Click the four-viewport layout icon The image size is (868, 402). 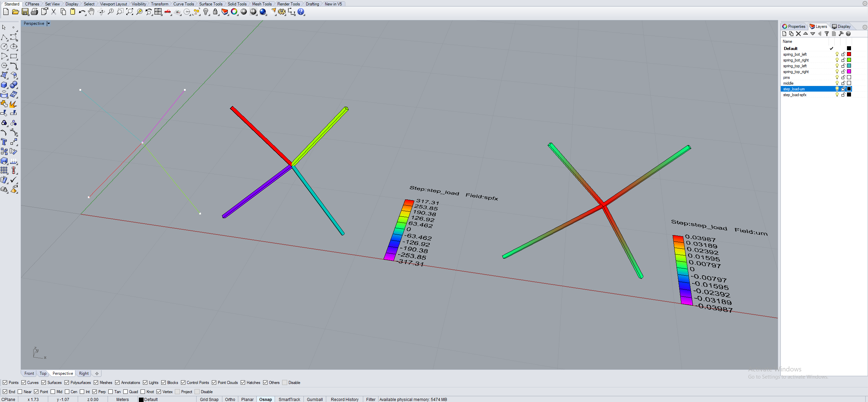pos(158,12)
